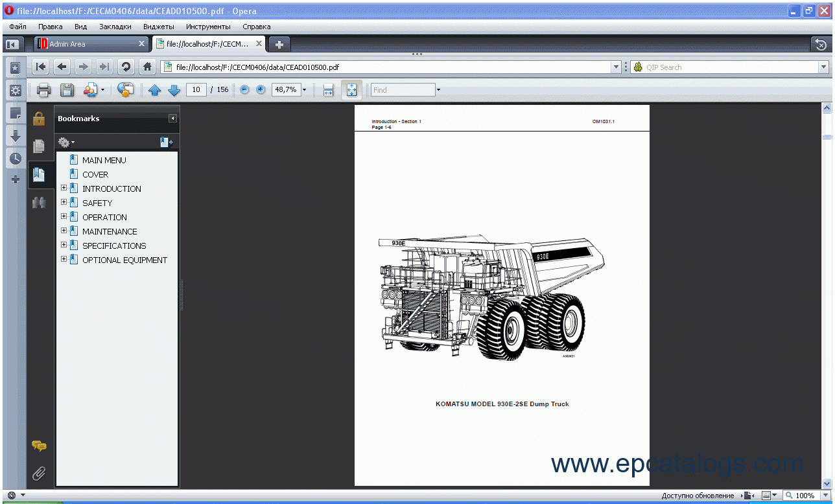
Task: Jump to COVER bookmark
Action: pos(95,174)
